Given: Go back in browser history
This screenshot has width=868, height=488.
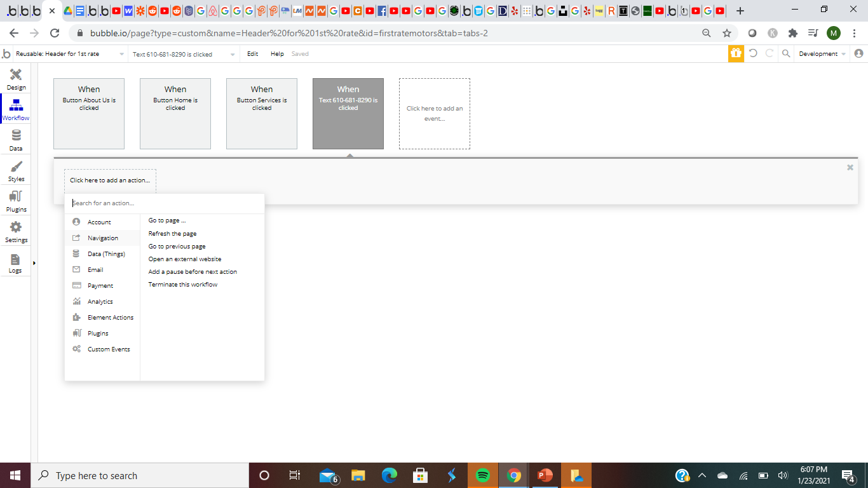Looking at the screenshot, I should (x=14, y=33).
